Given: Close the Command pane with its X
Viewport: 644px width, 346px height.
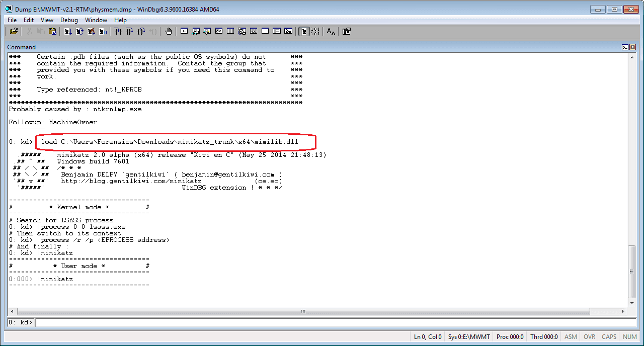Looking at the screenshot, I should 632,47.
